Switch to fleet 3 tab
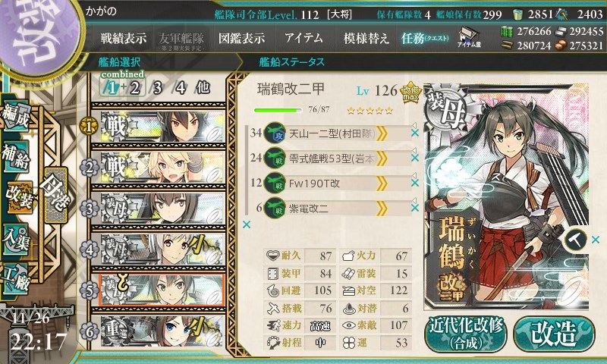607x364 pixels. point(157,88)
